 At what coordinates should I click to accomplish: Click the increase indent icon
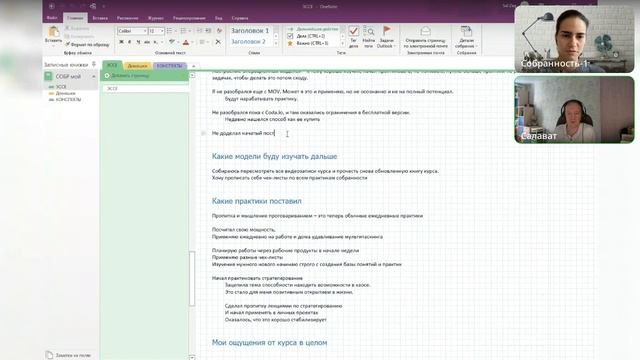tap(208, 31)
